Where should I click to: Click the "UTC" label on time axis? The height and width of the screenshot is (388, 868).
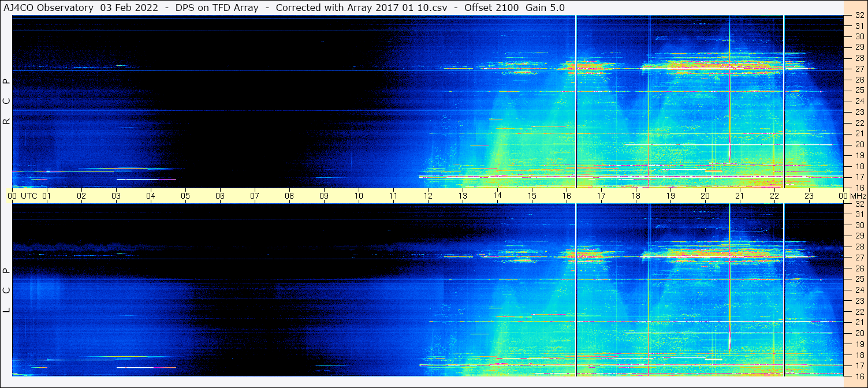pyautogui.click(x=29, y=196)
